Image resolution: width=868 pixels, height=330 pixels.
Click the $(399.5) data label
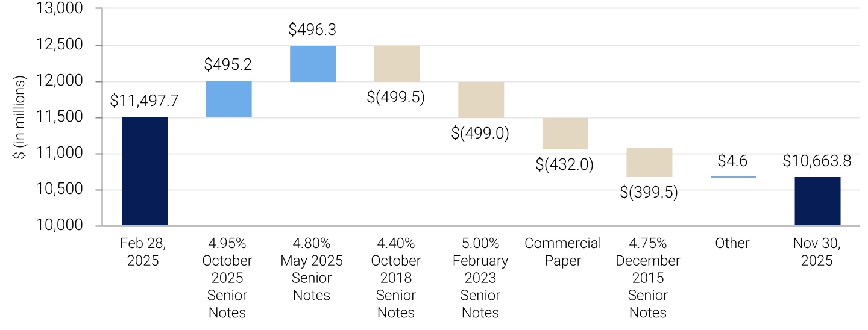649,192
